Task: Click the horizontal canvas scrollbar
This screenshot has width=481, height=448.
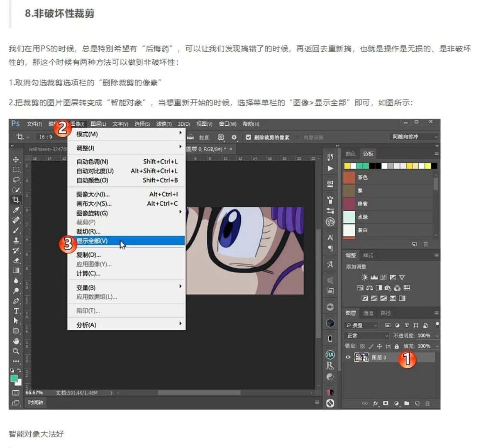Action: 199,392
